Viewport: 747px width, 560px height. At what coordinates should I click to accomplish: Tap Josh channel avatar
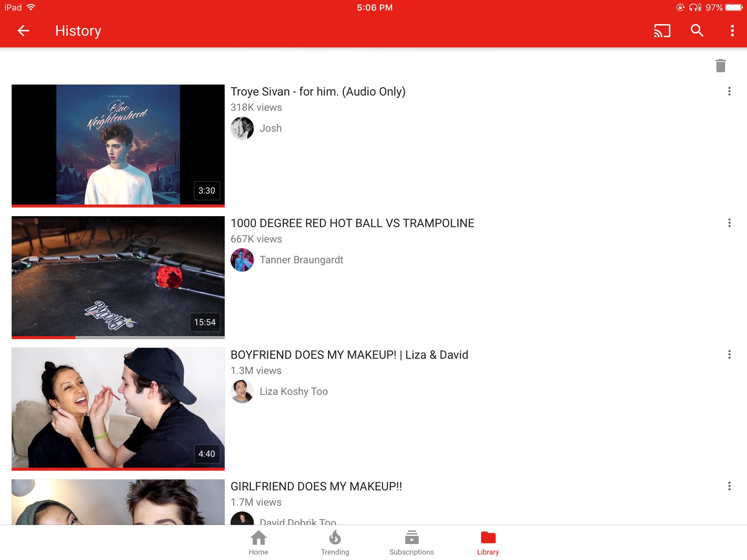[242, 128]
